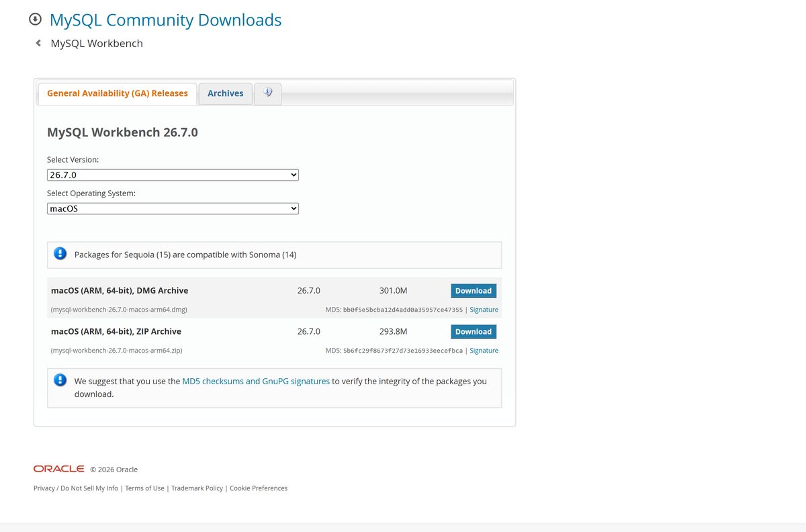The width and height of the screenshot is (806, 532).
Task: Click the back arrow before MySQL Workbench
Action: click(x=38, y=43)
